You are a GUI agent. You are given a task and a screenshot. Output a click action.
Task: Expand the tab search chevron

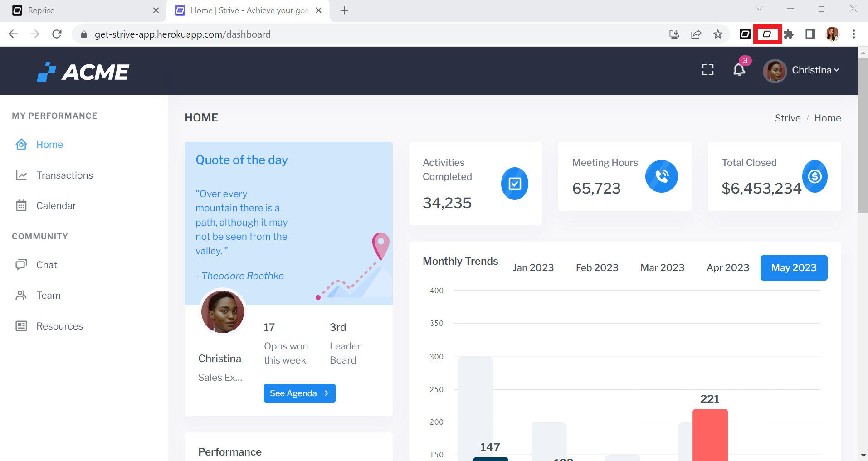pos(760,9)
